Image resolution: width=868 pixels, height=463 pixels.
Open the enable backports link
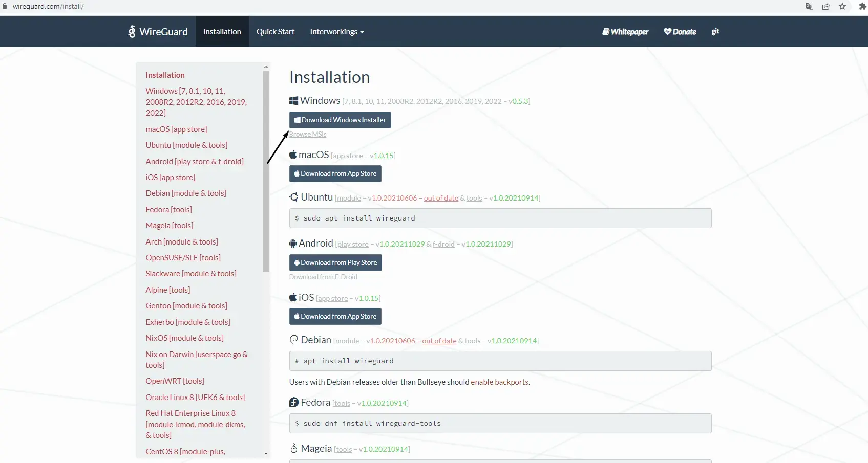coord(499,382)
